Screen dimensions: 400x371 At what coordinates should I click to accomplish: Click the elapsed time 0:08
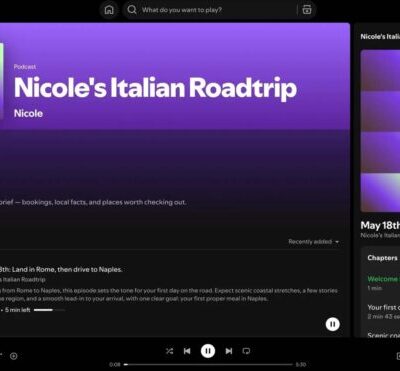coord(115,364)
